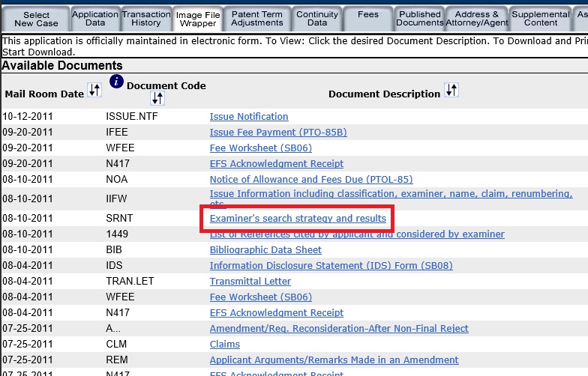Image resolution: width=588 pixels, height=376 pixels.
Task: Open Information Disclosure Statement (IDS) Form
Action: pos(331,265)
